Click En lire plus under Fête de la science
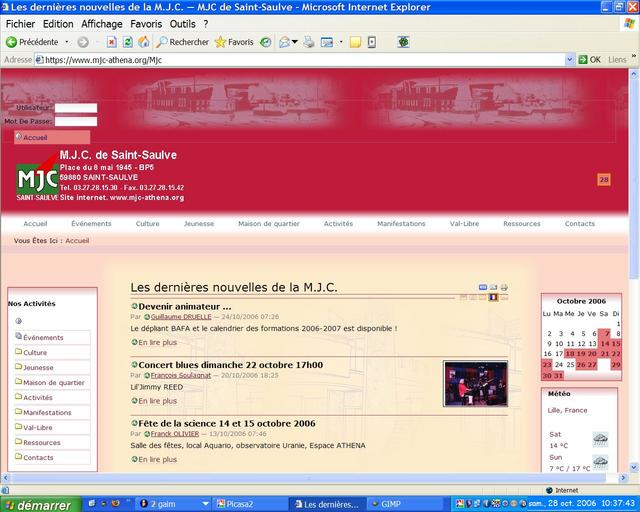 (157, 459)
